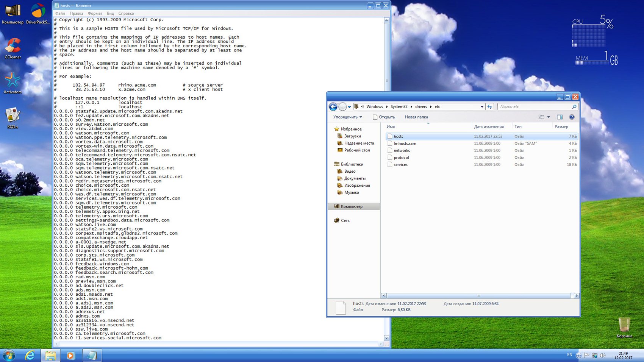The height and width of the screenshot is (362, 644).
Task: Navigate to Windows in the breadcrumb
Action: click(375, 107)
